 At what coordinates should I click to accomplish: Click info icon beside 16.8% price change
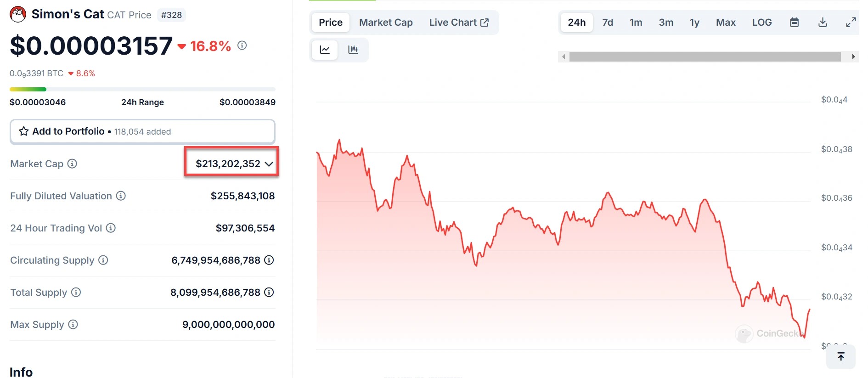[242, 45]
